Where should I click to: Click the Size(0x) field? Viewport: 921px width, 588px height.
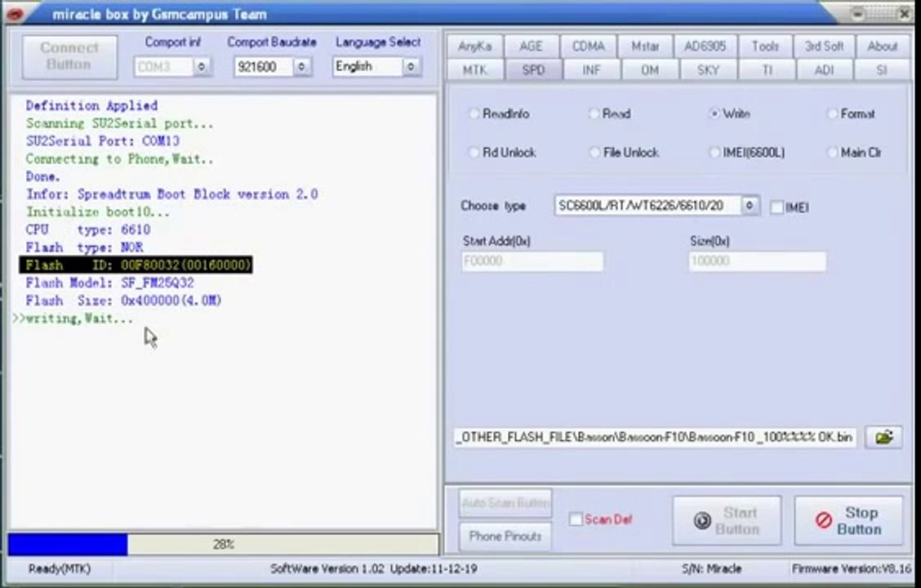758,261
